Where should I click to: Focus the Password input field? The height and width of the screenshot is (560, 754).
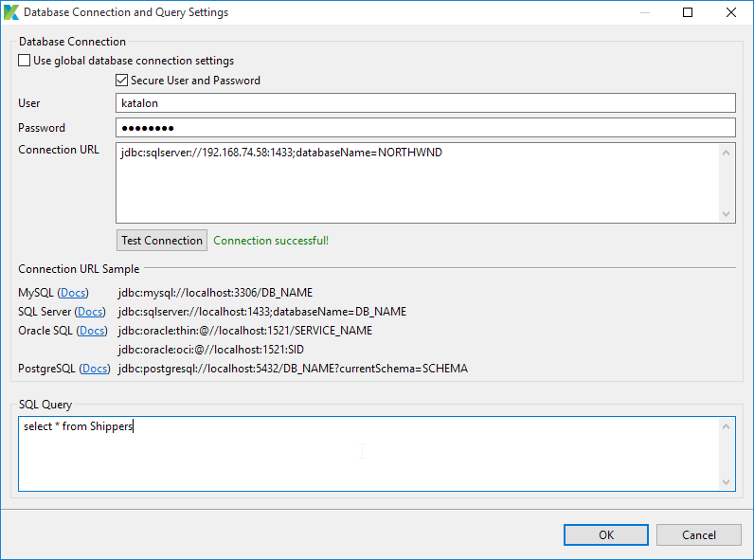425,128
